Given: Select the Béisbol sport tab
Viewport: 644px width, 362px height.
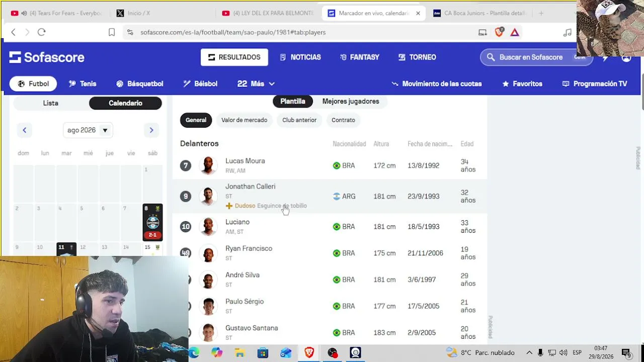Looking at the screenshot, I should (200, 84).
